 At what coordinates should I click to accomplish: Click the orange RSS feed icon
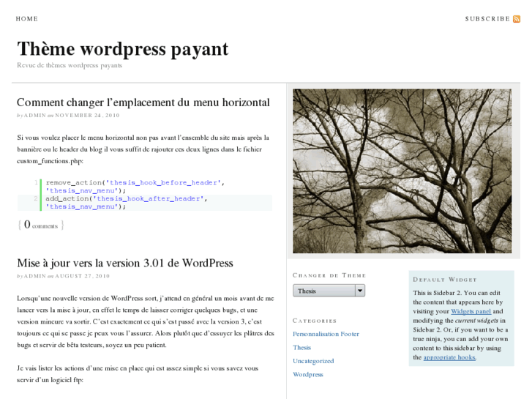pos(517,19)
